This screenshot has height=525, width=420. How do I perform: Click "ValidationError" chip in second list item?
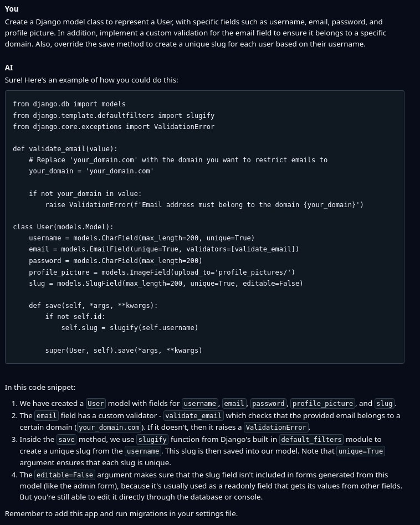(276, 428)
